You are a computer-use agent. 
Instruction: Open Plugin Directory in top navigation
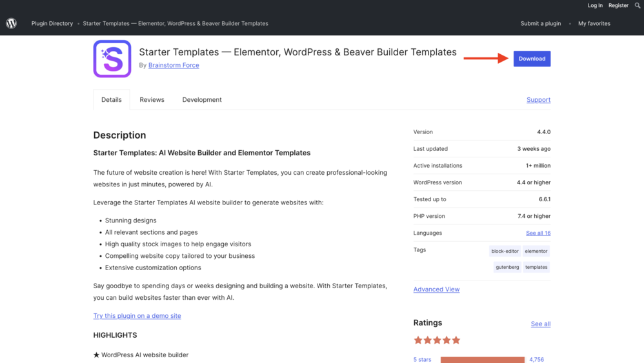pyautogui.click(x=52, y=24)
